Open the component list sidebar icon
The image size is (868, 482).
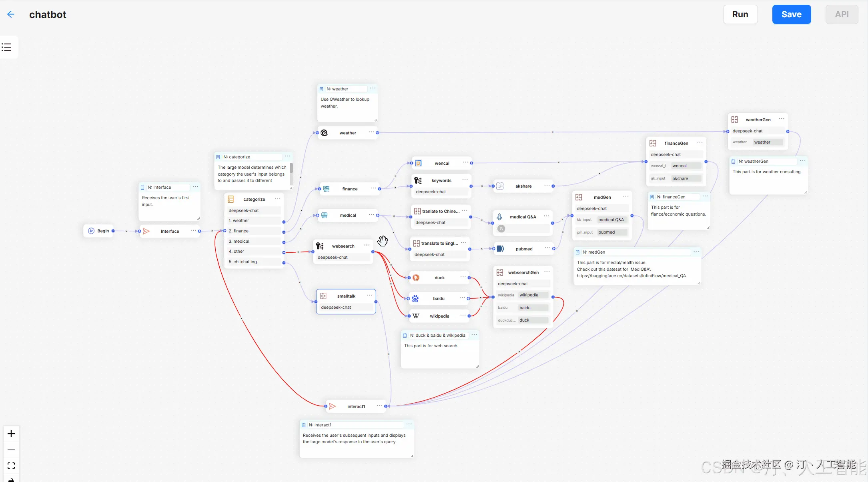6,47
